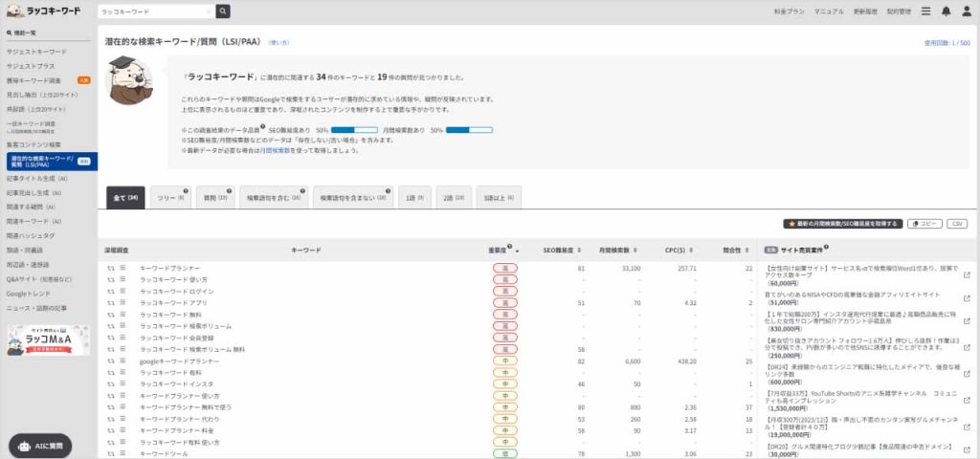Click the ラッコM&A banner in sidebar
Screen dimensions: 980x459
48,340
